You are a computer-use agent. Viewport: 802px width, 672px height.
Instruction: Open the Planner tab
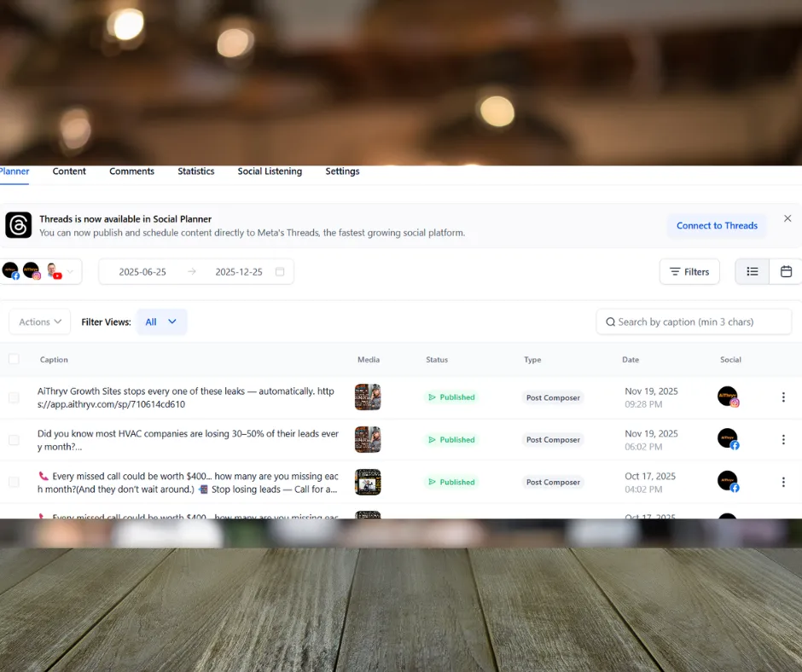14,171
